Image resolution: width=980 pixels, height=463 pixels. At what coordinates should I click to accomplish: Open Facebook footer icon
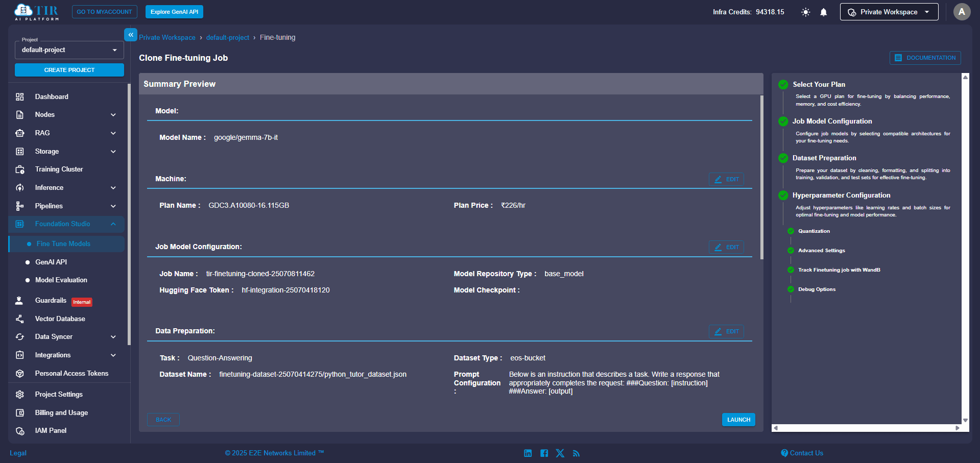544,453
